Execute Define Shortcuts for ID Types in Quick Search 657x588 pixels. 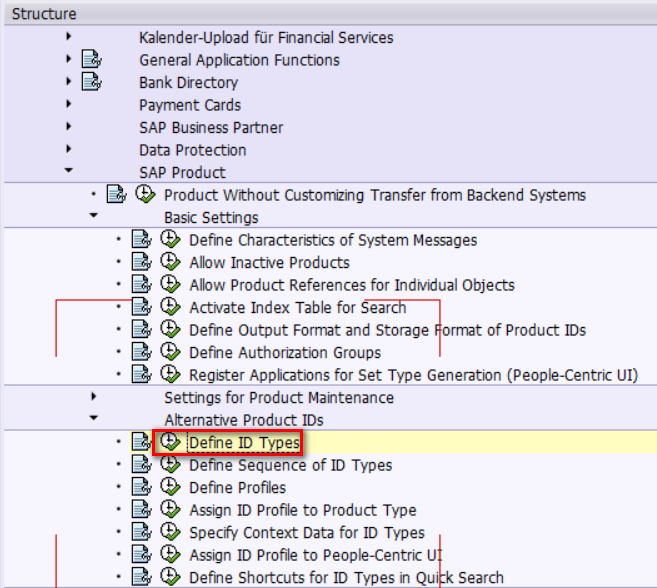pyautogui.click(x=170, y=577)
